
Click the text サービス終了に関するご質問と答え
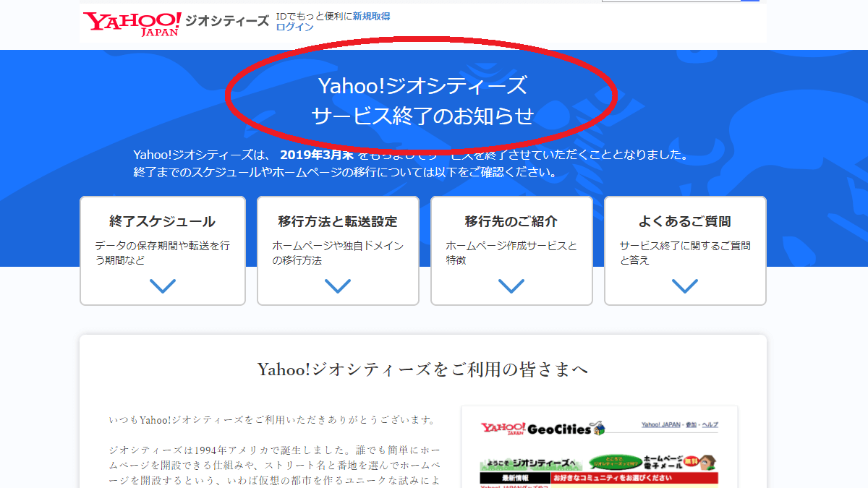(685, 253)
